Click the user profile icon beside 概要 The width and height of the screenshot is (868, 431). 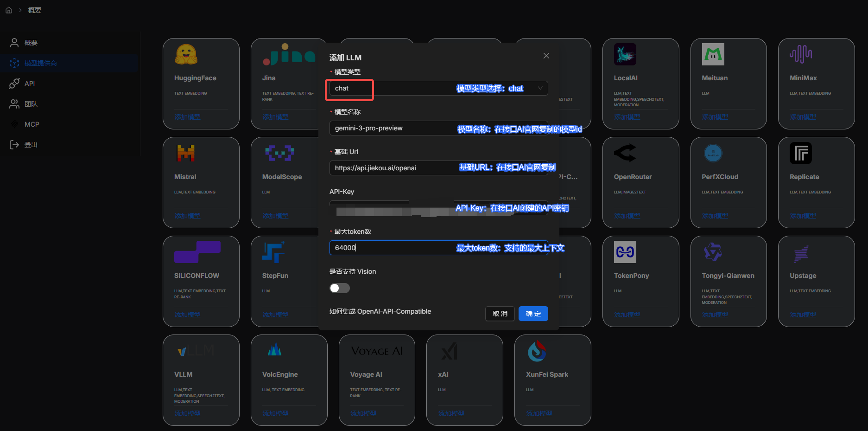point(14,43)
